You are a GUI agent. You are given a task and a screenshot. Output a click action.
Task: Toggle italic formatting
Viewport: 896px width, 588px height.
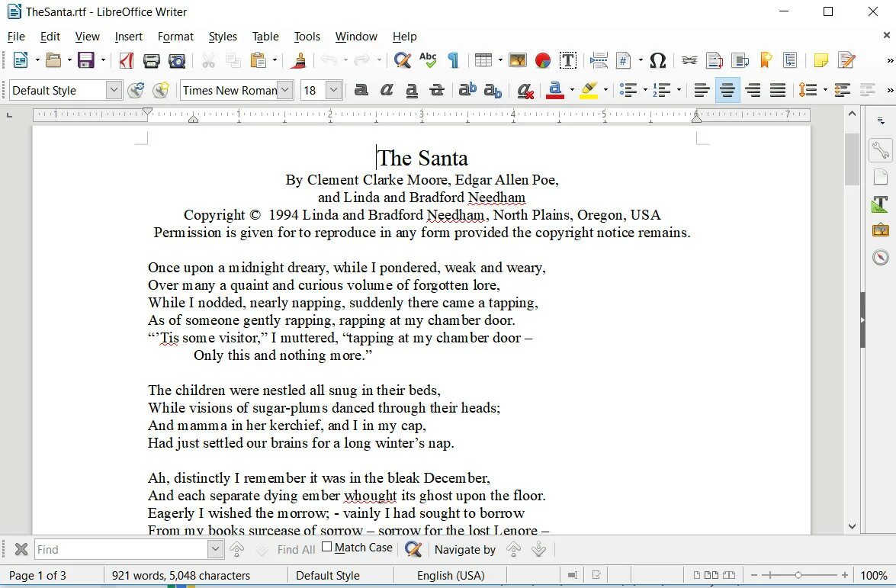(387, 90)
